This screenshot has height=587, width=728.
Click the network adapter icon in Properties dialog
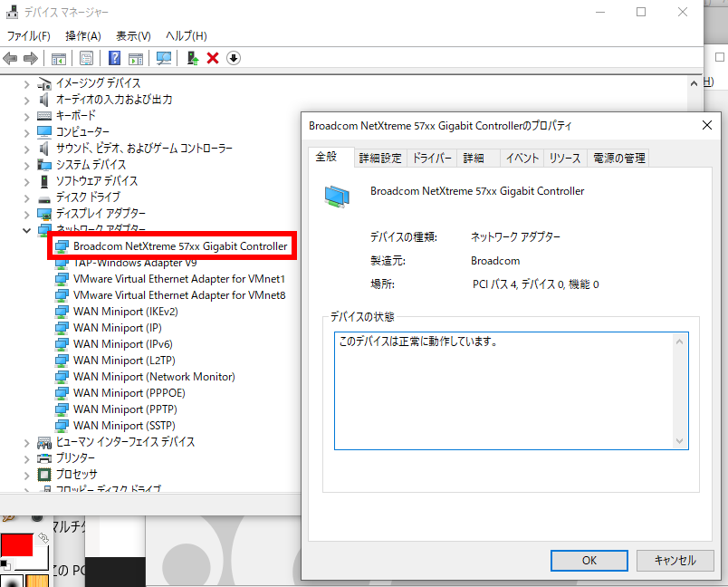tap(337, 197)
